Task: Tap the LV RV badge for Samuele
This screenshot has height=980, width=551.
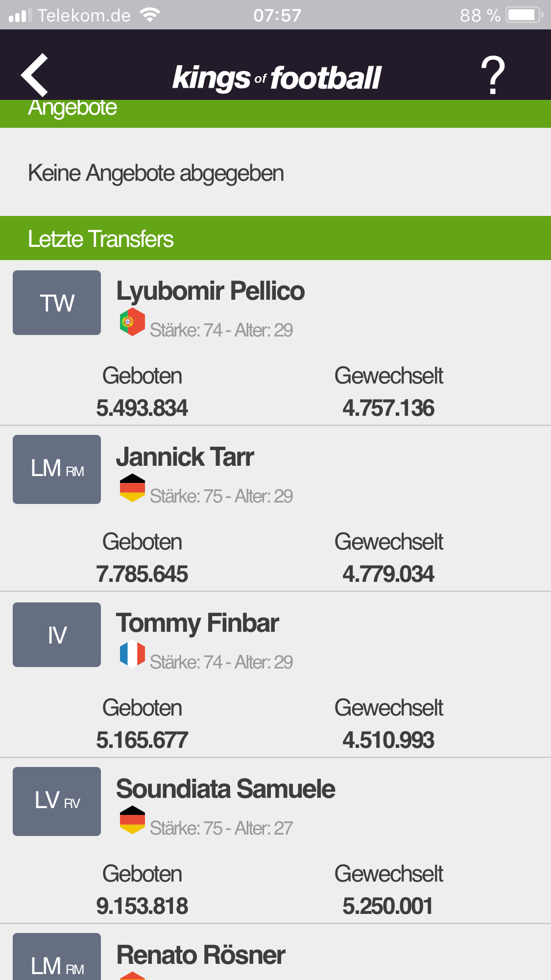Action: click(57, 801)
